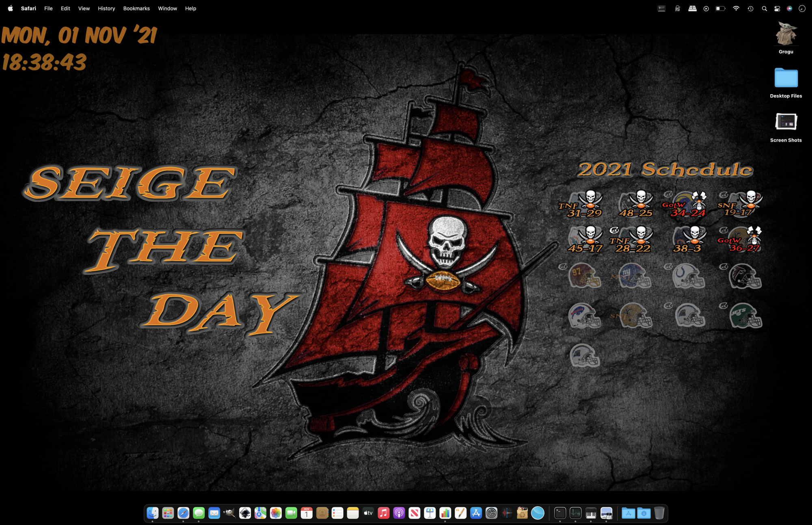Open the Window menu
The image size is (812, 525).
coord(167,8)
